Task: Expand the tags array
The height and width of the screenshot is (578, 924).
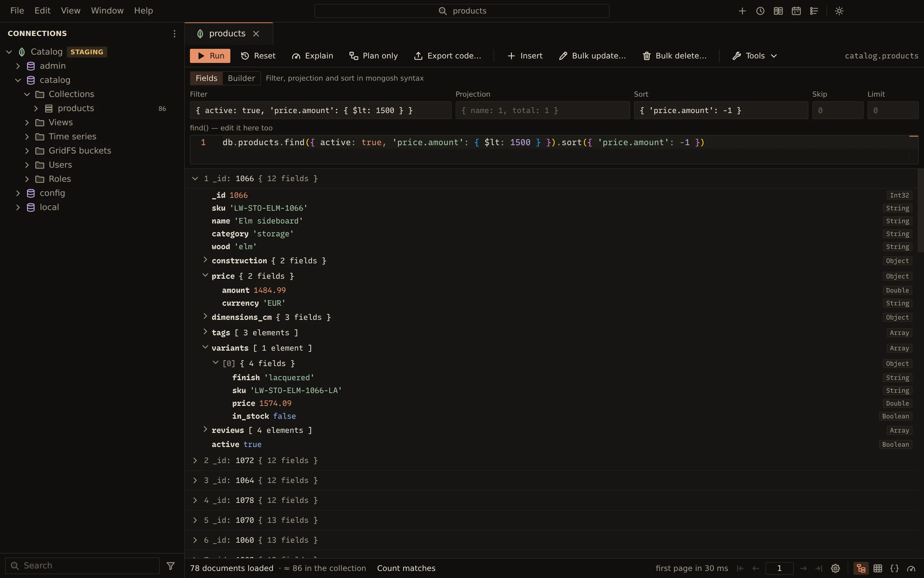Action: pos(205,332)
